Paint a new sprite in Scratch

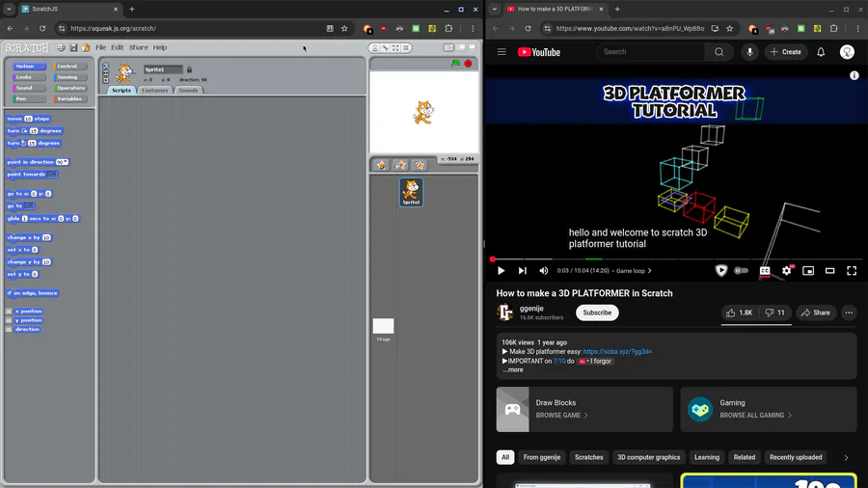coord(381,165)
